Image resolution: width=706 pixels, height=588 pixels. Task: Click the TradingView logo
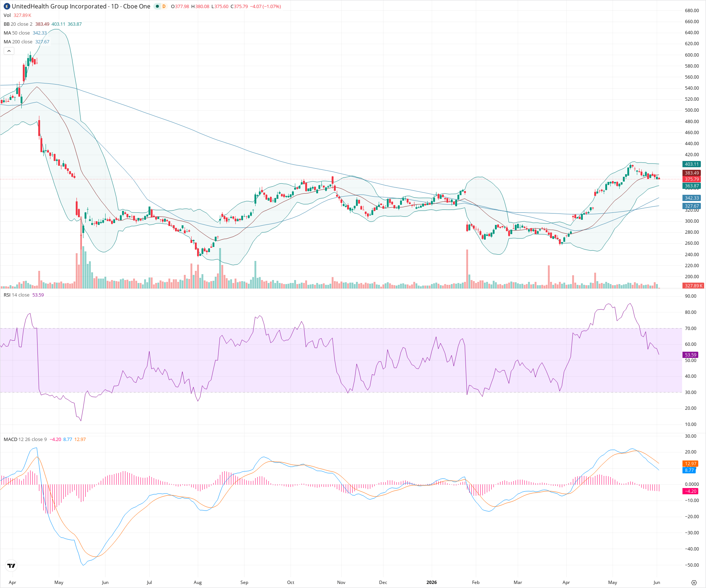pos(11,566)
